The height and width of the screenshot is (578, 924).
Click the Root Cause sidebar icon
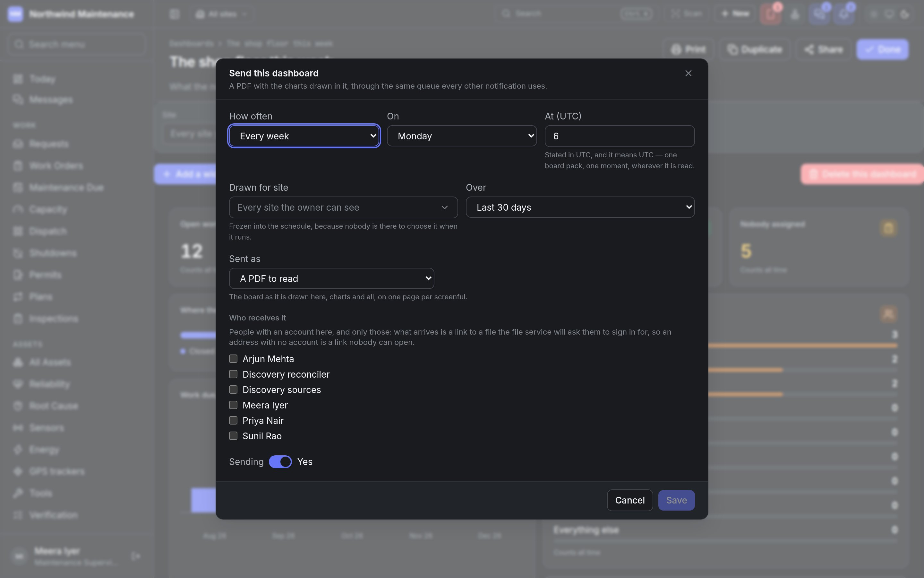(18, 406)
